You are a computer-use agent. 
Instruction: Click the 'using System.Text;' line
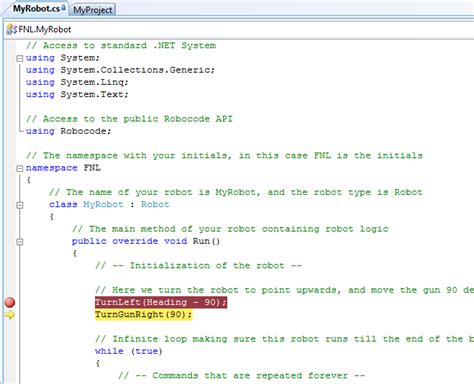tap(77, 95)
